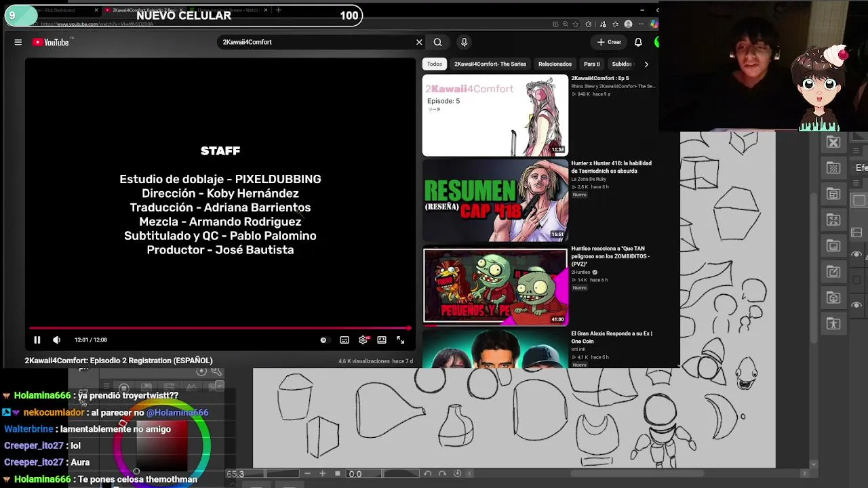Open Huntleo reacciona video title
This screenshot has height=488, width=868.
point(610,256)
